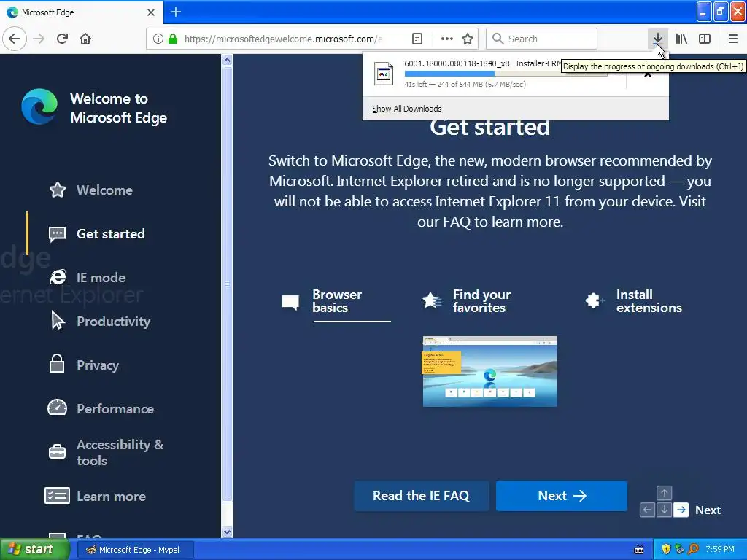747x560 pixels.
Task: Open the hamburger application menu
Action: click(732, 39)
